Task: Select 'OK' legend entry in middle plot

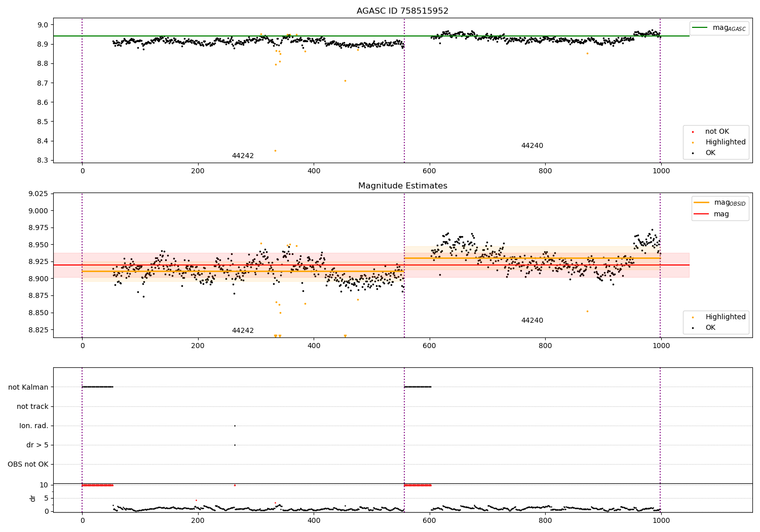Action: click(x=710, y=327)
